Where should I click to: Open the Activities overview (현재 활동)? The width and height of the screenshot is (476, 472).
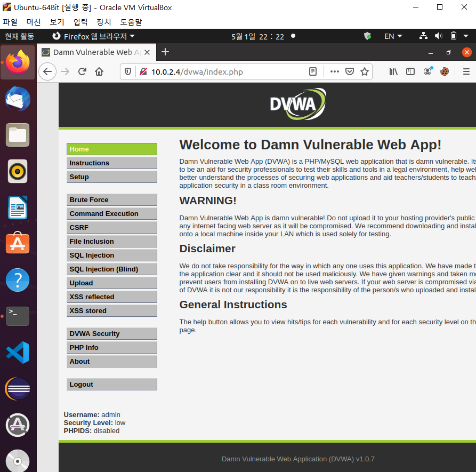click(x=19, y=36)
